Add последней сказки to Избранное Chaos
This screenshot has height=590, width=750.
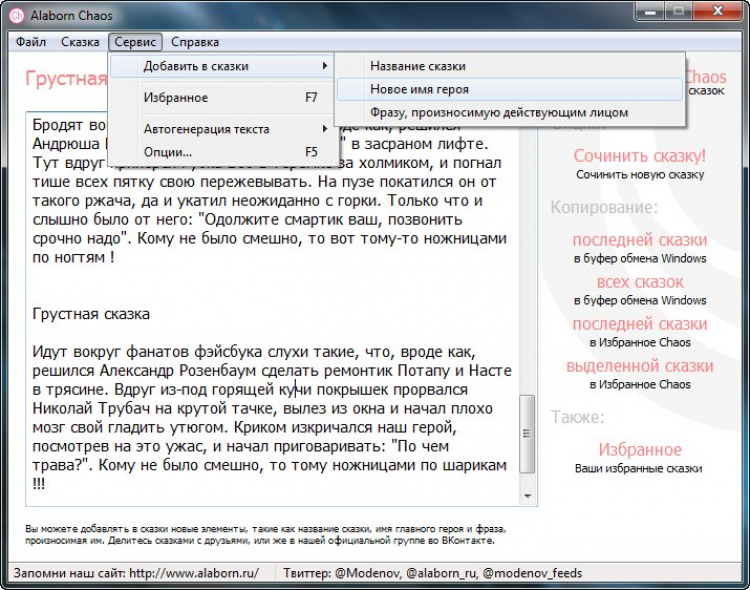coord(640,324)
